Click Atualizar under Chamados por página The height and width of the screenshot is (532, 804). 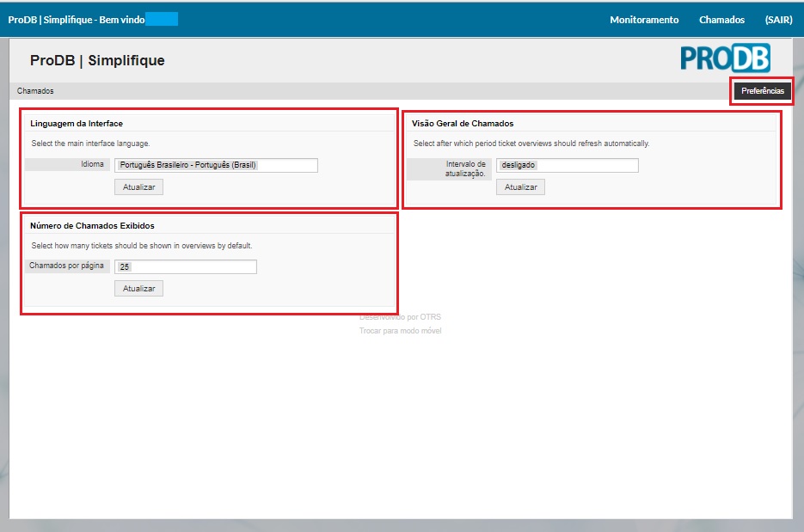pyautogui.click(x=139, y=289)
